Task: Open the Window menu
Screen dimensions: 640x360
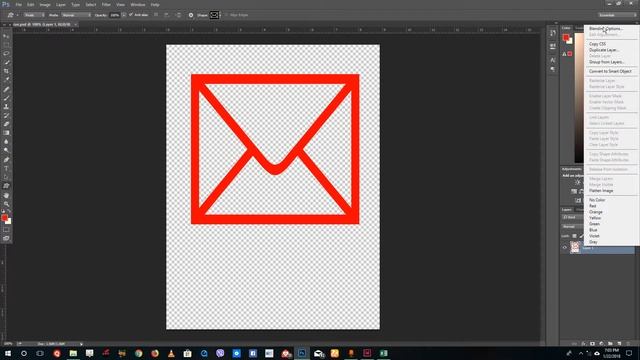Action: (x=138, y=4)
